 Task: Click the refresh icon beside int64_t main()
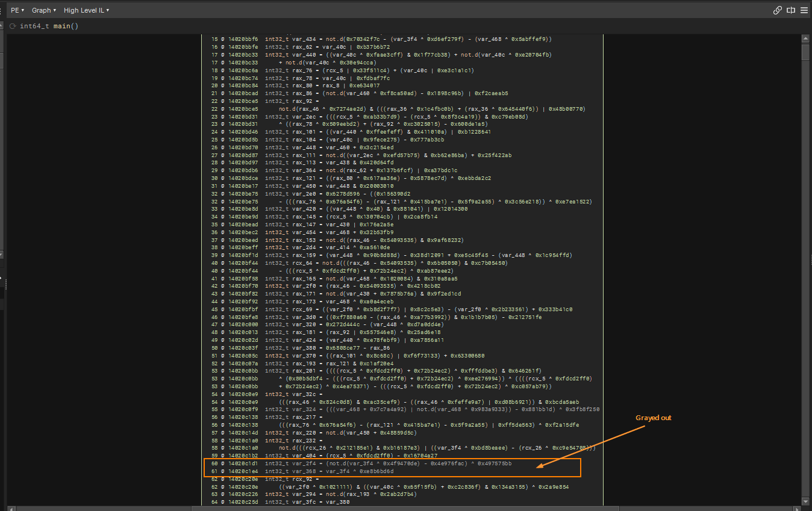tap(13, 26)
